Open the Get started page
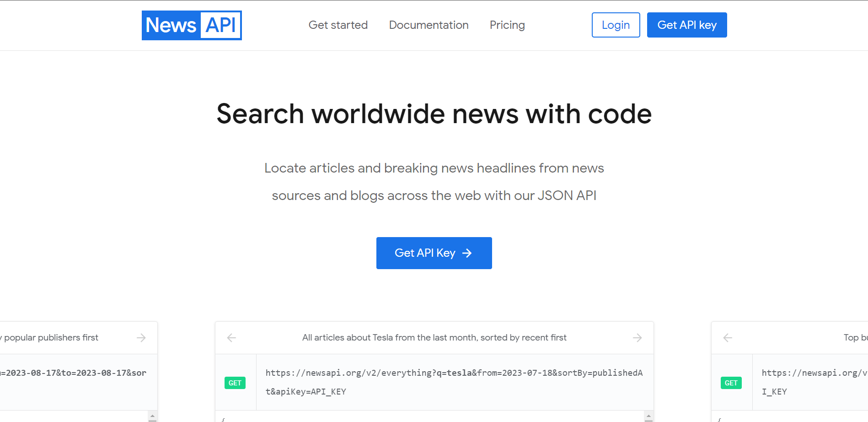The image size is (868, 422). click(338, 25)
